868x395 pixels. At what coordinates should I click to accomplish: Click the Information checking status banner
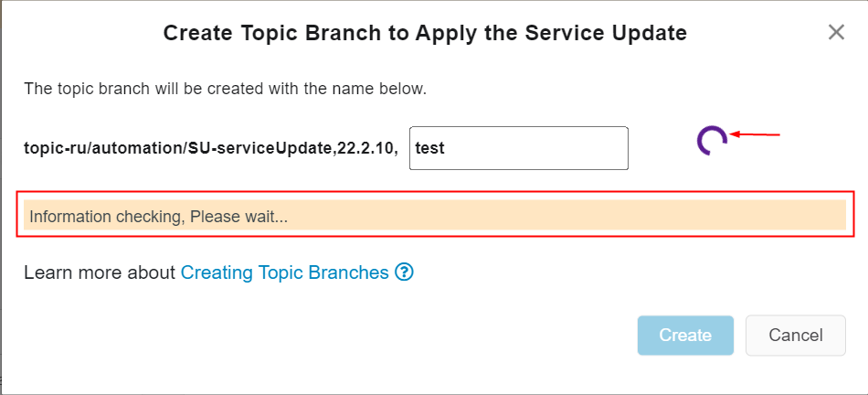[434, 217]
